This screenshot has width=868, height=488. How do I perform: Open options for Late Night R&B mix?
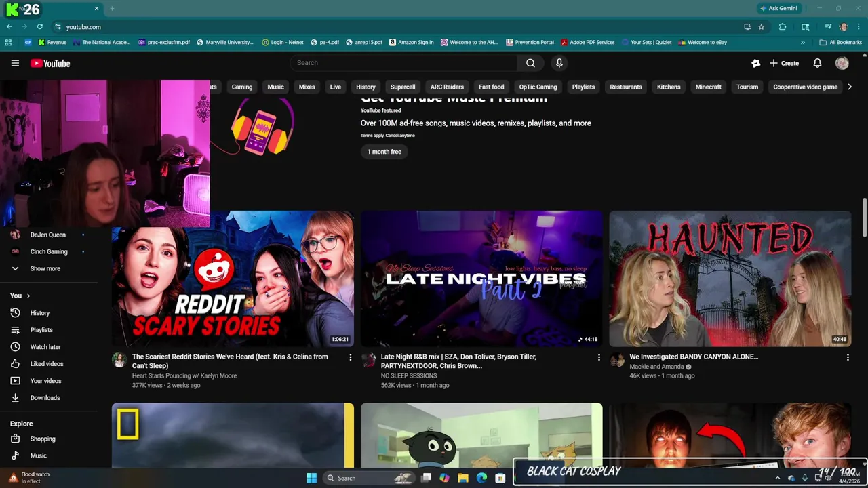click(599, 357)
